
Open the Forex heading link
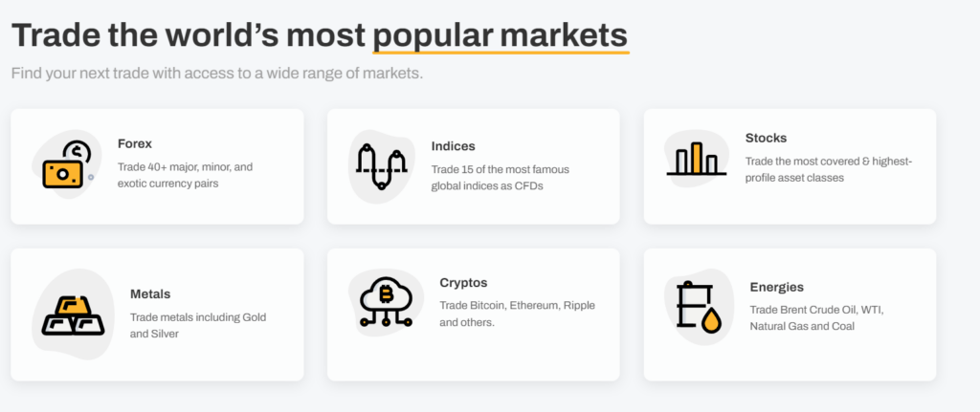click(135, 143)
